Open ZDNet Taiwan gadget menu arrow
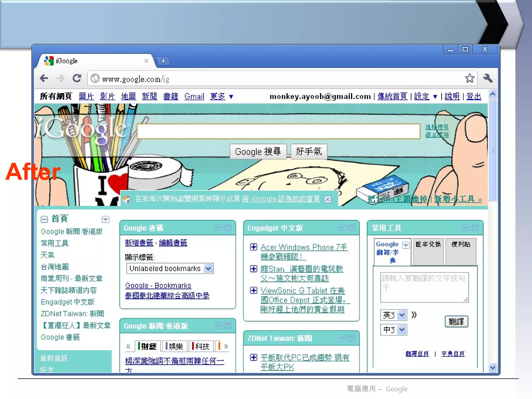The width and height of the screenshot is (532, 399). pos(342,338)
